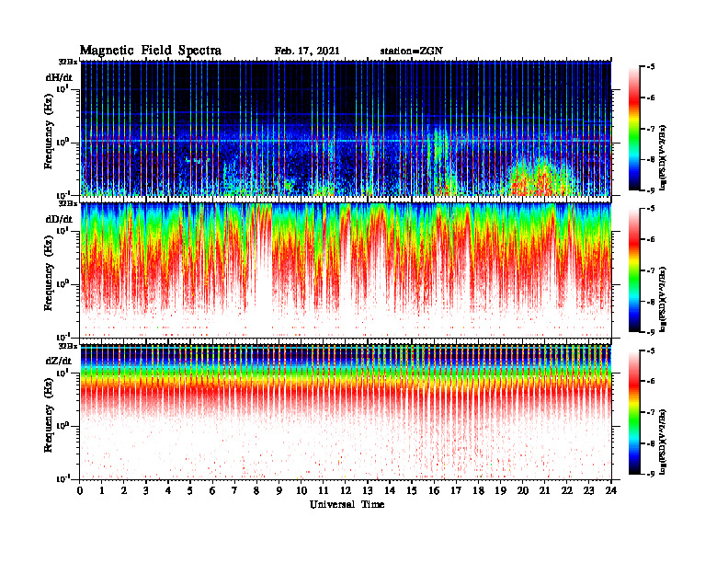Click the log(PSD) unit label beside dD/dt colorbar

664,299
